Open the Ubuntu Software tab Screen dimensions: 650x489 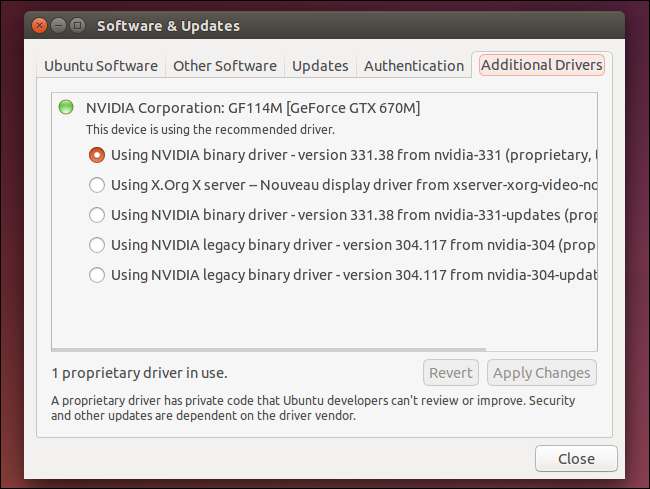pyautogui.click(x=101, y=66)
